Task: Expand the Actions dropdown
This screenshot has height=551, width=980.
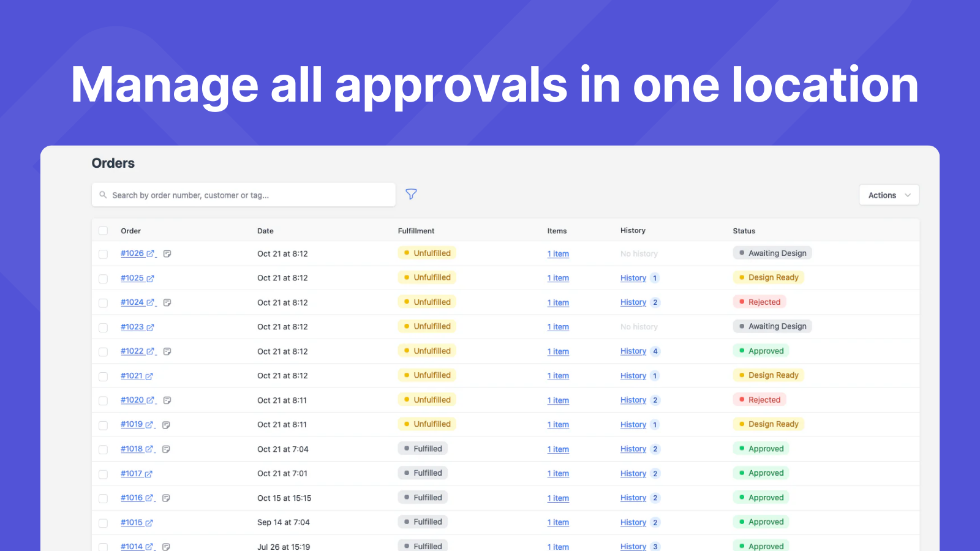Action: pos(889,195)
